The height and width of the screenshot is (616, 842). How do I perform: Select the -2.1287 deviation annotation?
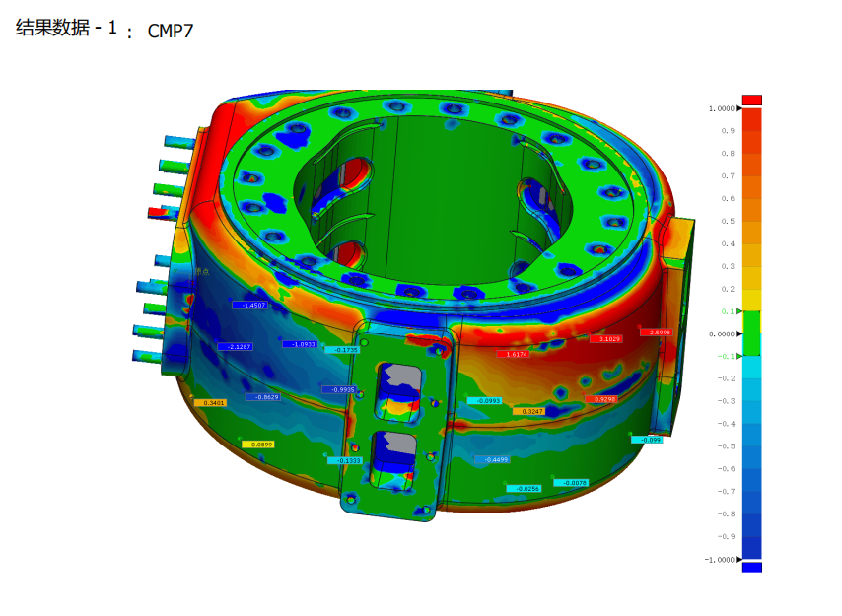point(235,347)
